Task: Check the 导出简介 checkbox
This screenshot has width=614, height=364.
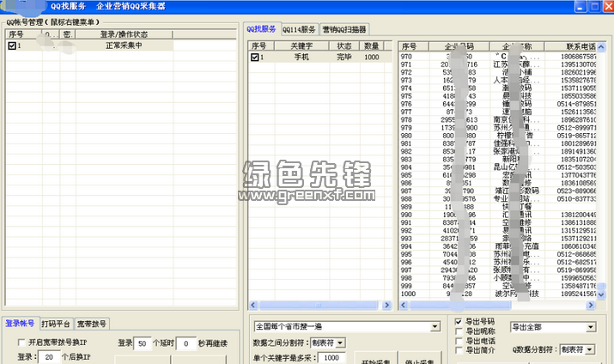Action: click(459, 350)
